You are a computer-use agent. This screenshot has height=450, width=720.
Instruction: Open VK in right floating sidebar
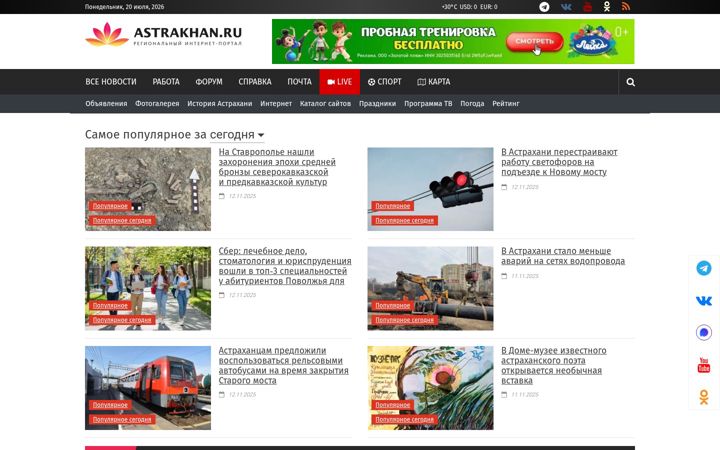[x=703, y=301]
